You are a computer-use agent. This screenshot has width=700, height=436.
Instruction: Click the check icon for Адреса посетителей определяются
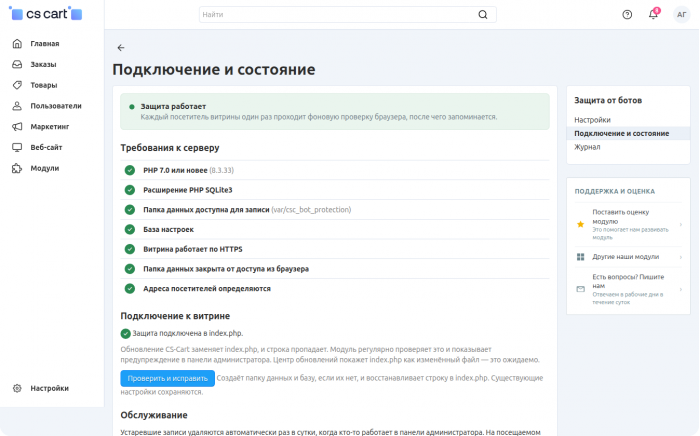coord(130,288)
